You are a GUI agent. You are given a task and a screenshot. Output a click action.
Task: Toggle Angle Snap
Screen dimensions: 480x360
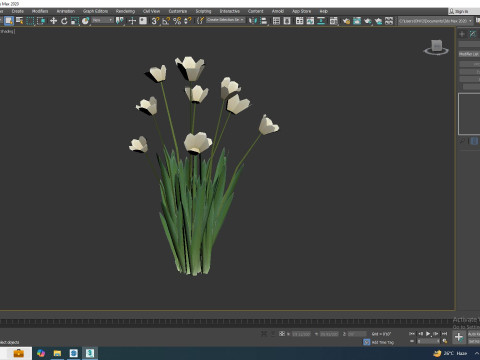166,21
